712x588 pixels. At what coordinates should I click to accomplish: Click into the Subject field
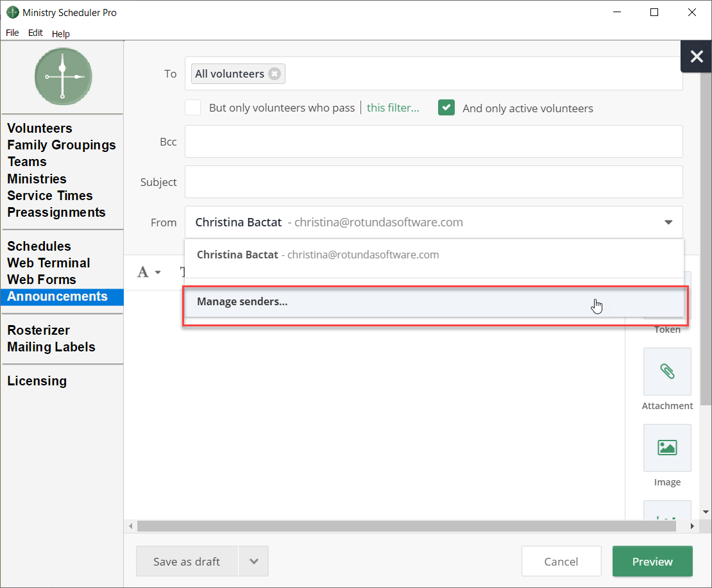click(434, 181)
